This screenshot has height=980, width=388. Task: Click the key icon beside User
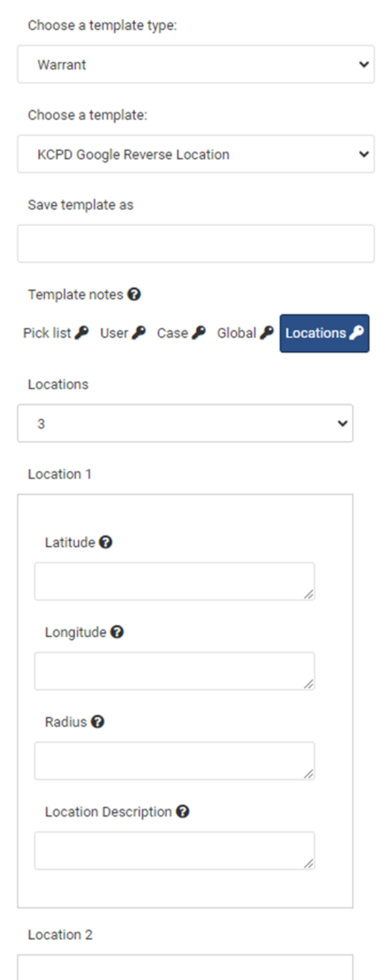coord(139,333)
